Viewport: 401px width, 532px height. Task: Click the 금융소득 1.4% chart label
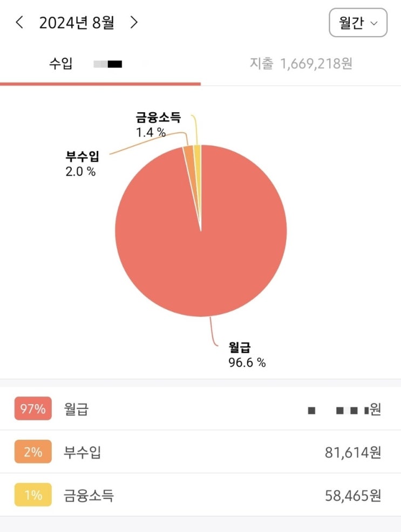pyautogui.click(x=158, y=125)
